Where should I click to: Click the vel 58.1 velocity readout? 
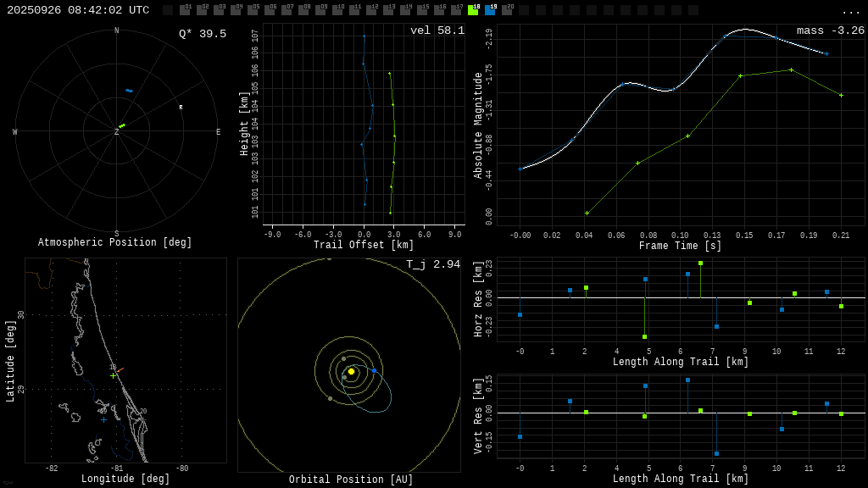click(x=437, y=30)
